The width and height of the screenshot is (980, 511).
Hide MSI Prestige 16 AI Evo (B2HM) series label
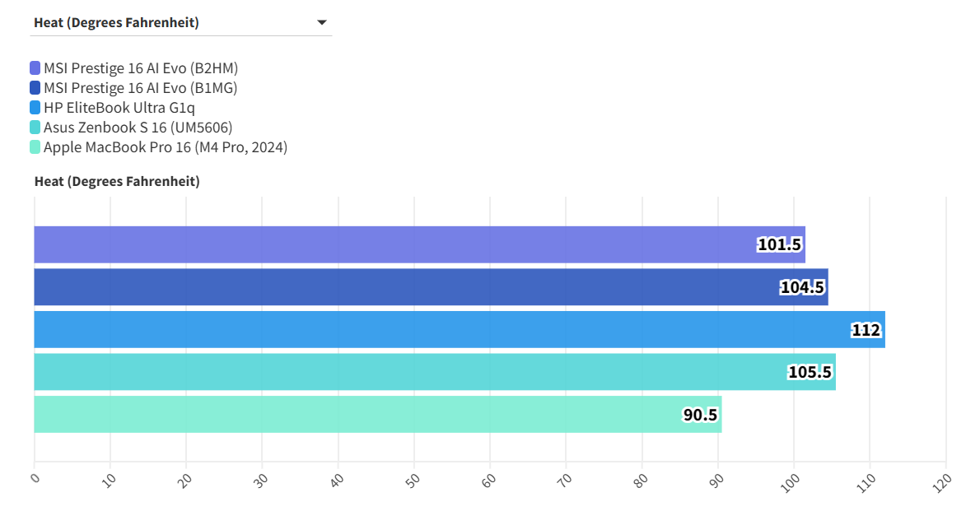tap(140, 68)
